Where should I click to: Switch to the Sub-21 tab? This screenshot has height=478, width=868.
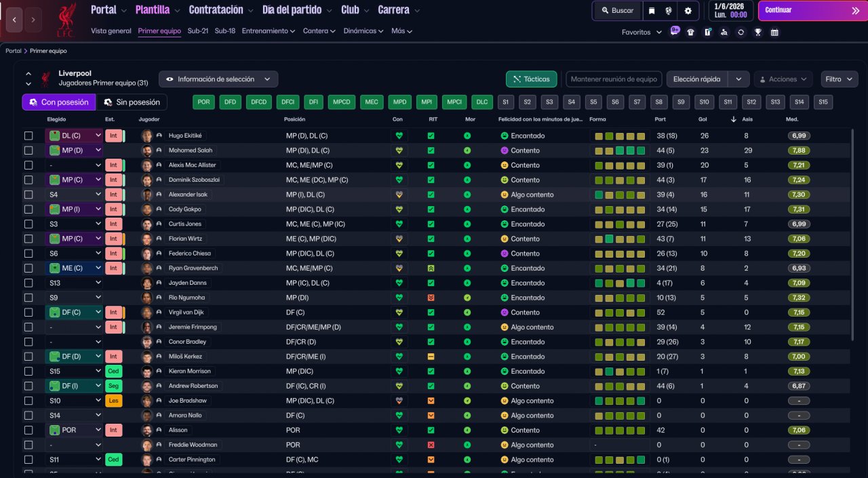(198, 31)
